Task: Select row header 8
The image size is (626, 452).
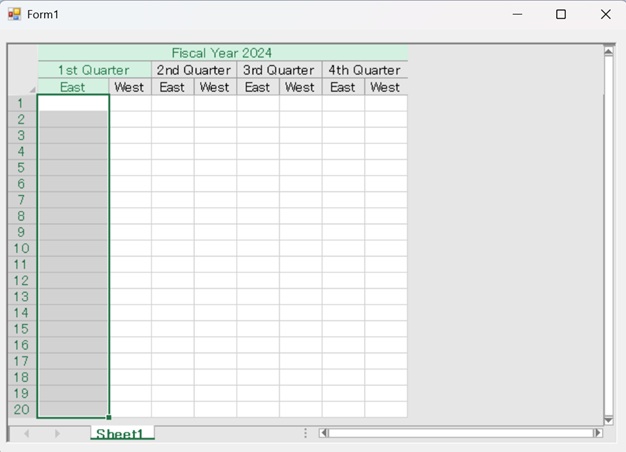Action: tap(22, 216)
